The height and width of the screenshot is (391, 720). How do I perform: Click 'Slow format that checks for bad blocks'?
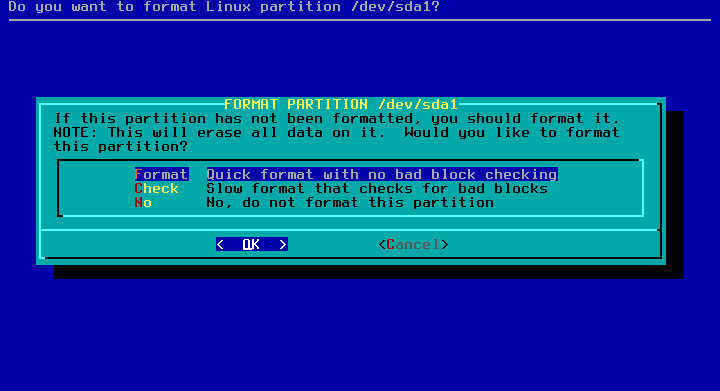pos(377,189)
